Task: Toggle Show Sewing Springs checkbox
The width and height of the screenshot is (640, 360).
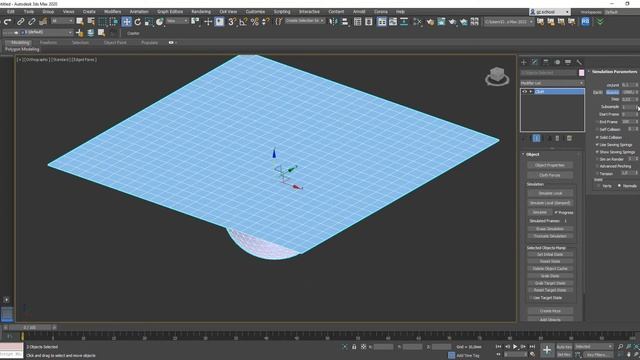Action: pyautogui.click(x=597, y=152)
